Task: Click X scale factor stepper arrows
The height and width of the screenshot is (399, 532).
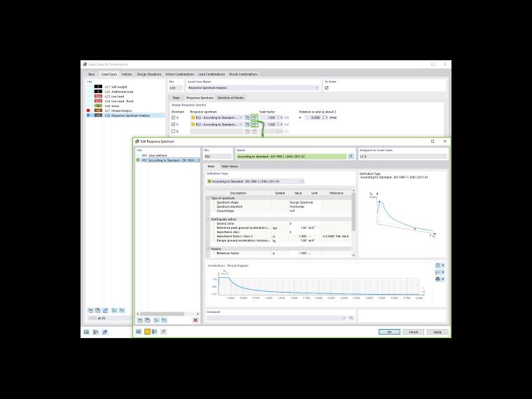Action: (278, 118)
